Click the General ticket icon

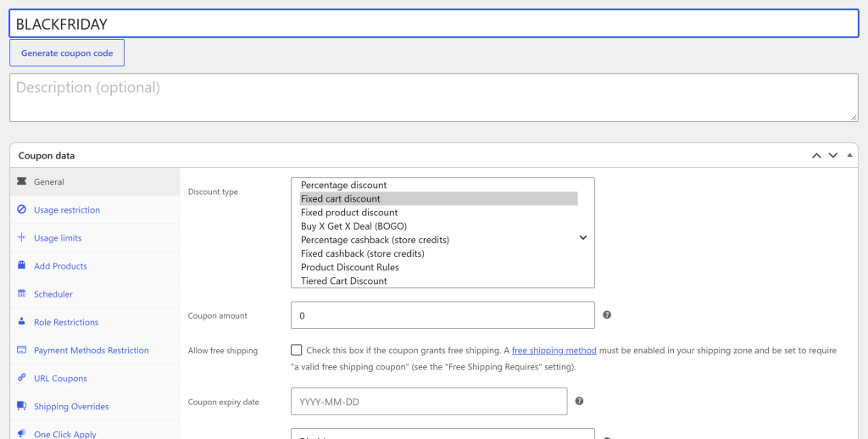pos(21,181)
